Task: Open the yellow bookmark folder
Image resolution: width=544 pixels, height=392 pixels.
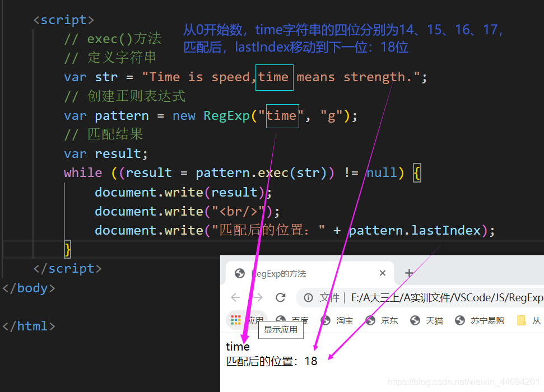Action: tap(521, 320)
